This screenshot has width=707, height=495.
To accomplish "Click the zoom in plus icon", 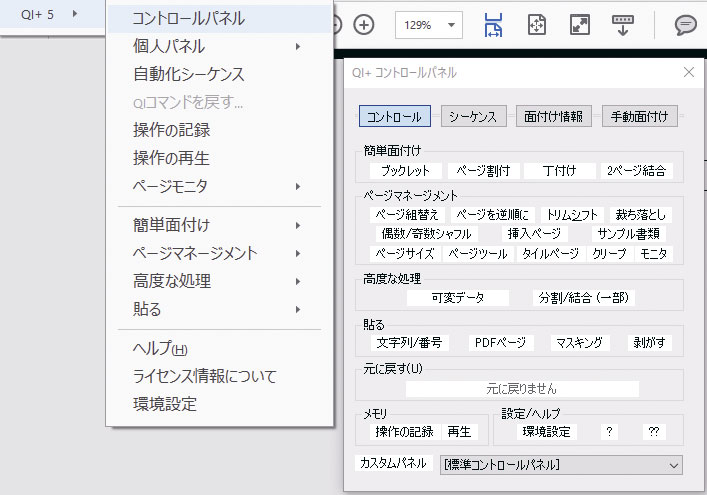I will click(x=363, y=24).
